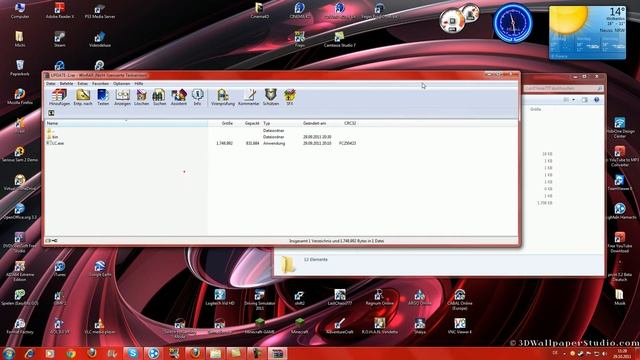The image size is (640, 360).
Task: Click the Cinema4D desktop icon
Action: (x=260, y=11)
